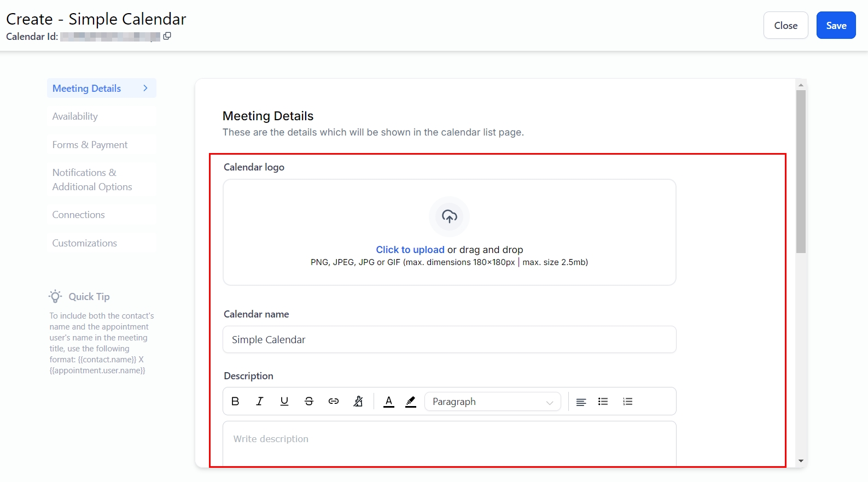Insert a bulleted list
The height and width of the screenshot is (482, 868).
[603, 402]
